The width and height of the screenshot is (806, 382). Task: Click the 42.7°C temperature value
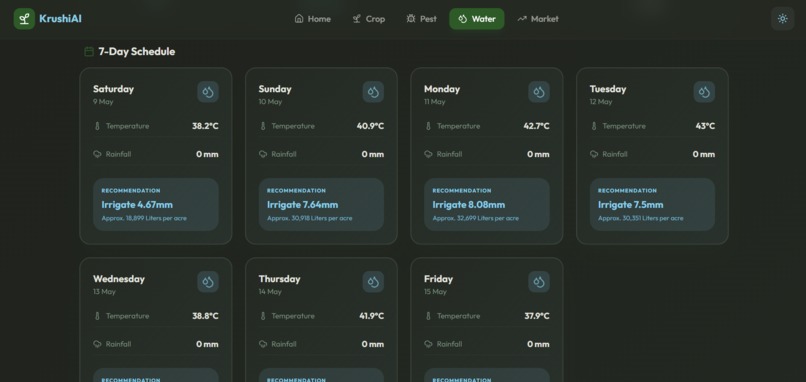pyautogui.click(x=536, y=126)
